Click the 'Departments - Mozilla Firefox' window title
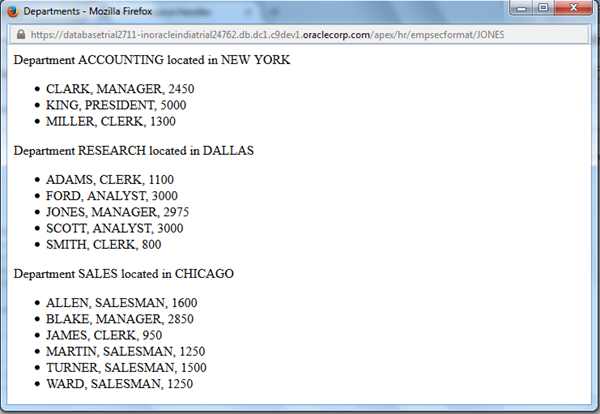600x414 pixels. point(88,11)
